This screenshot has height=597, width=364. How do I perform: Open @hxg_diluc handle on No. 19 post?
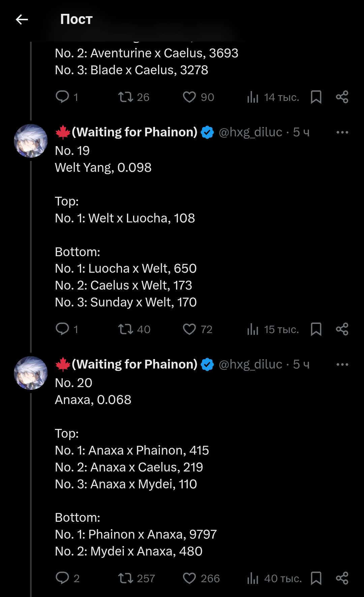(x=250, y=132)
